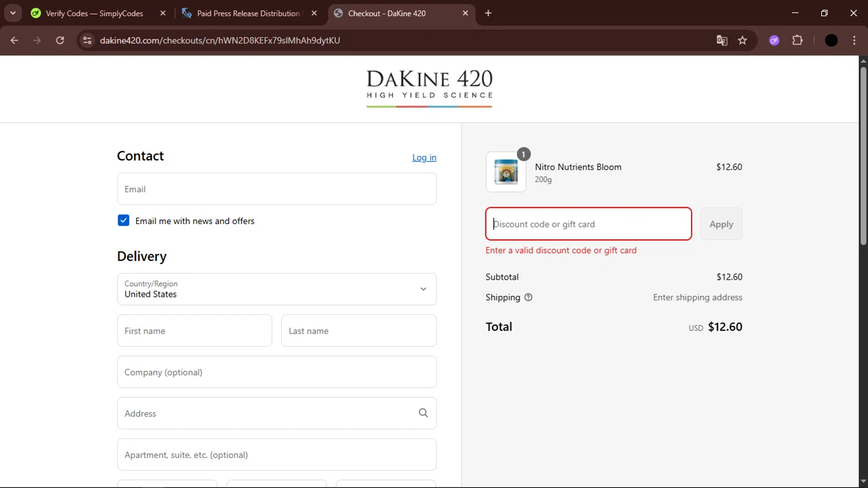Click the 'Enter a valid discount code' error text
Image resolution: width=868 pixels, height=488 pixels.
click(561, 251)
